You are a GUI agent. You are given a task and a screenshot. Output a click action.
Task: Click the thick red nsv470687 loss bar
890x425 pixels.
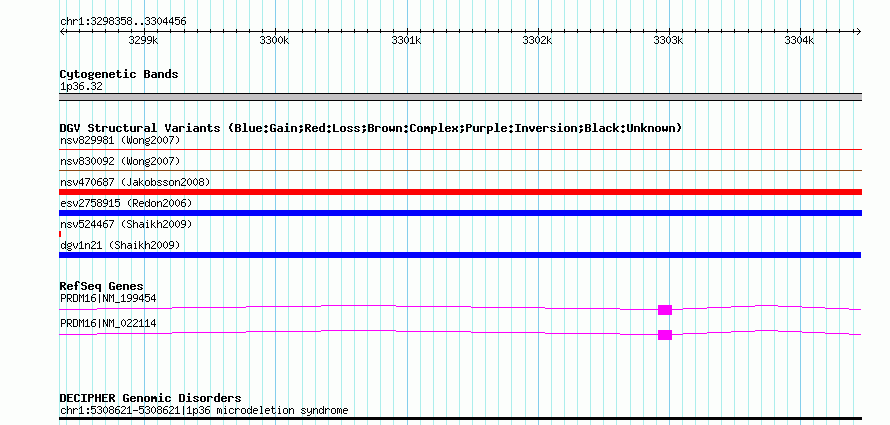460,192
